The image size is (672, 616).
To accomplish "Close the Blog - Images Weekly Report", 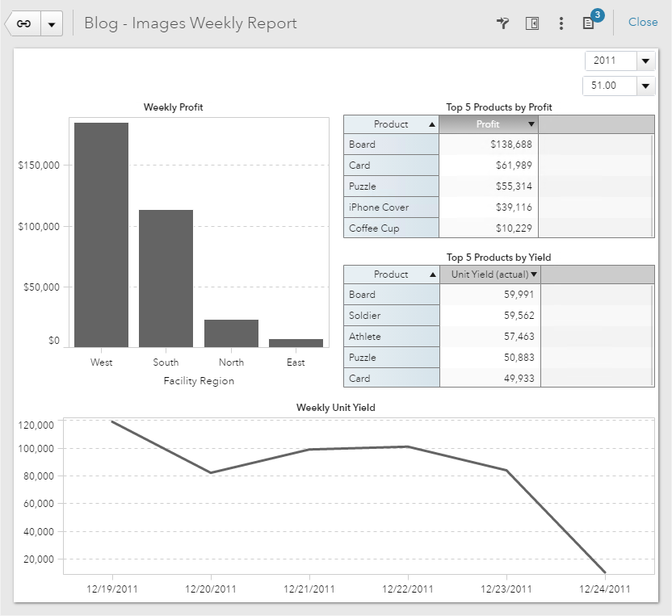I will (x=642, y=23).
